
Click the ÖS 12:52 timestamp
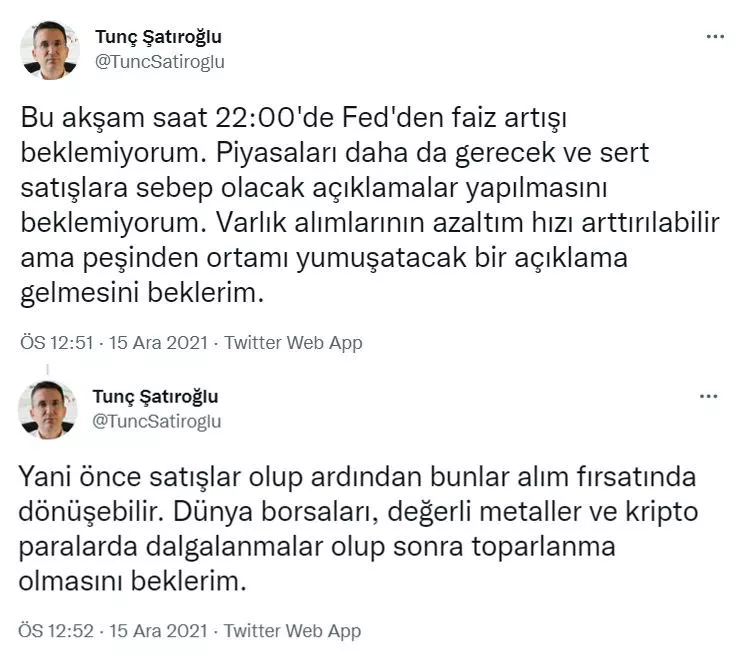(x=57, y=631)
